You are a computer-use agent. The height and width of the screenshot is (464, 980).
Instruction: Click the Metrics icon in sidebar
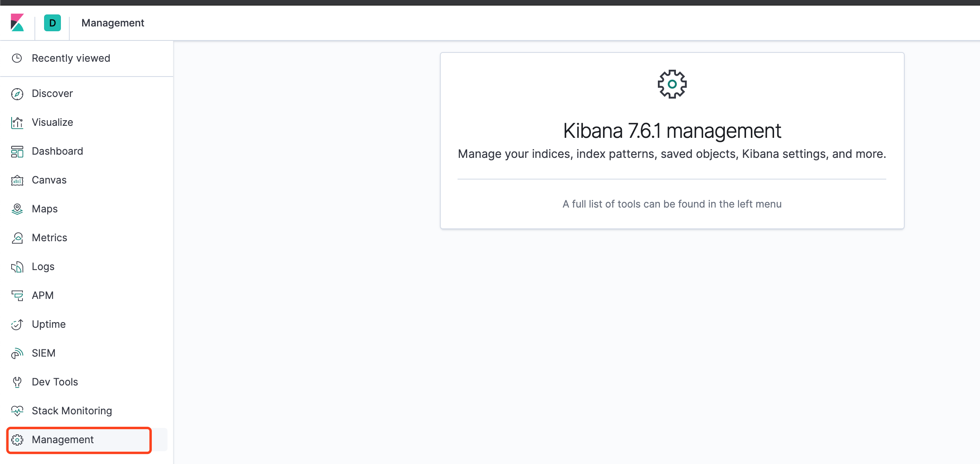17,238
